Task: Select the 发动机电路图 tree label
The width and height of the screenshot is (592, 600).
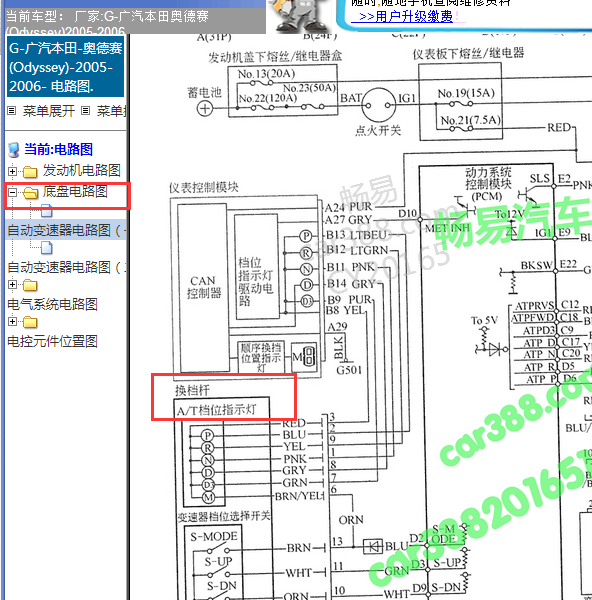Action: pyautogui.click(x=82, y=170)
